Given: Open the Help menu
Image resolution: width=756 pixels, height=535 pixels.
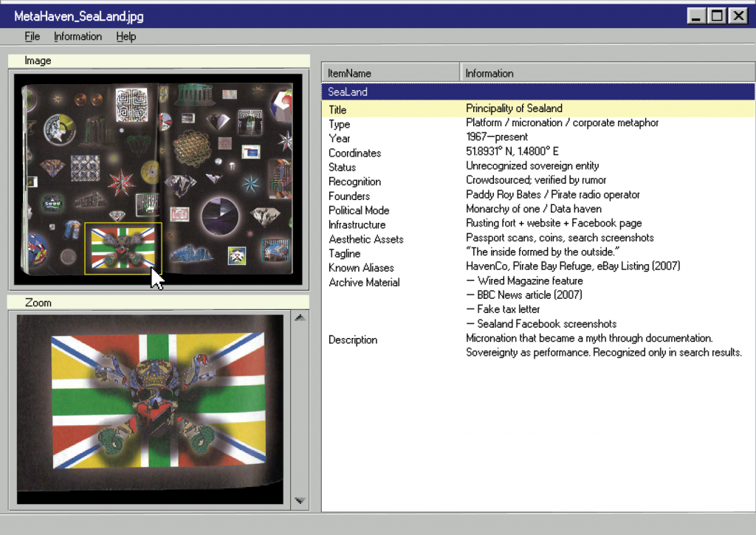Looking at the screenshot, I should coord(126,36).
